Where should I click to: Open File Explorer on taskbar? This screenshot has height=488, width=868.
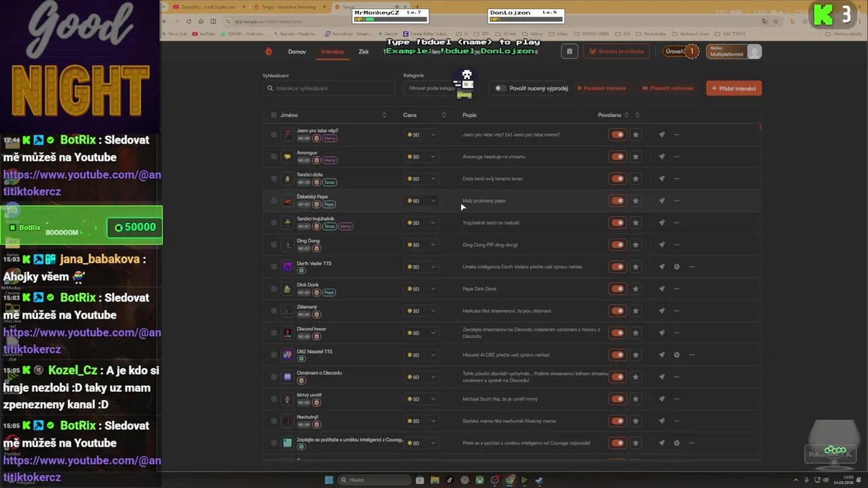click(435, 480)
